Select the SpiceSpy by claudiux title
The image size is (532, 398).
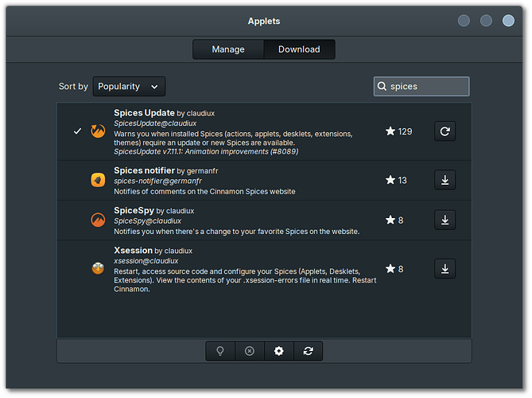(154, 211)
